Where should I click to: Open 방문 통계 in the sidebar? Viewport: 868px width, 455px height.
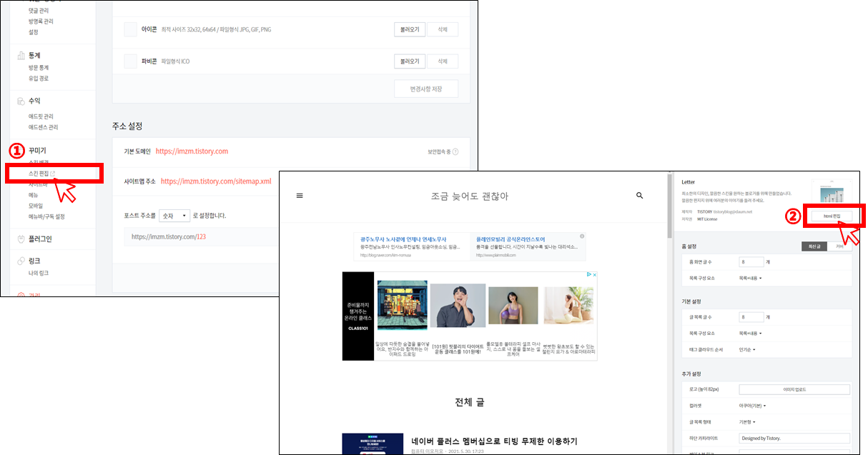click(x=39, y=67)
